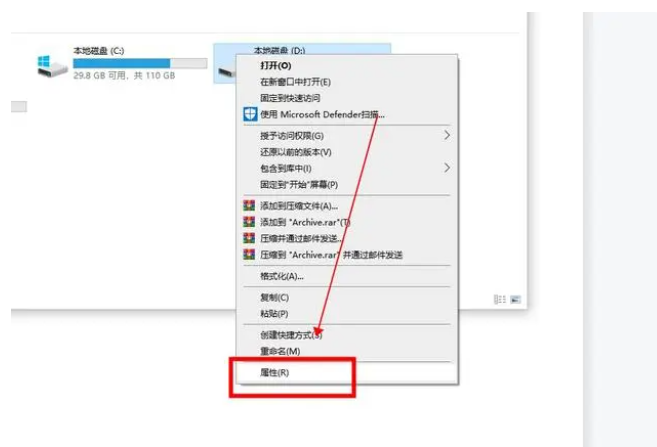Switch to large icons view
657x447 pixels.
click(515, 299)
